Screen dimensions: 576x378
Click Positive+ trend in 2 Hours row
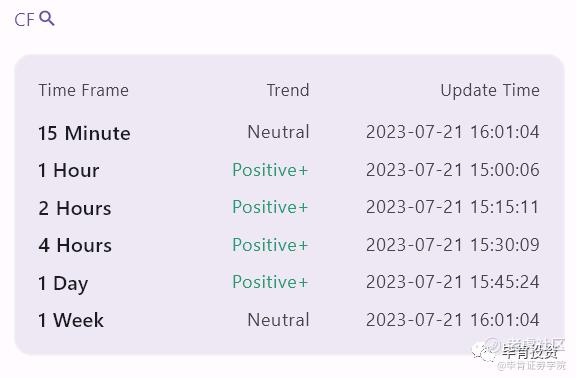(270, 207)
